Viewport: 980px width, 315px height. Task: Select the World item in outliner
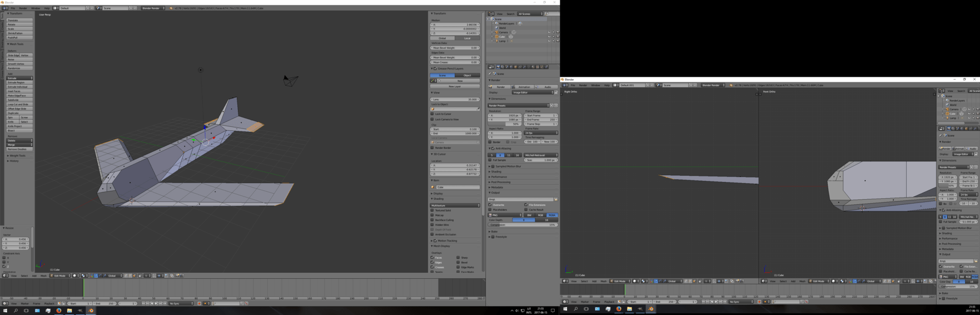(502, 28)
